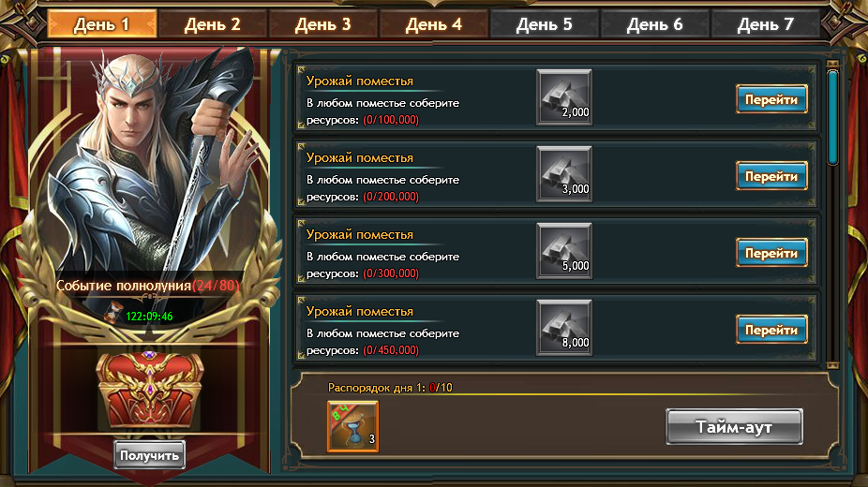Switch to the День 2 tab

[213, 24]
